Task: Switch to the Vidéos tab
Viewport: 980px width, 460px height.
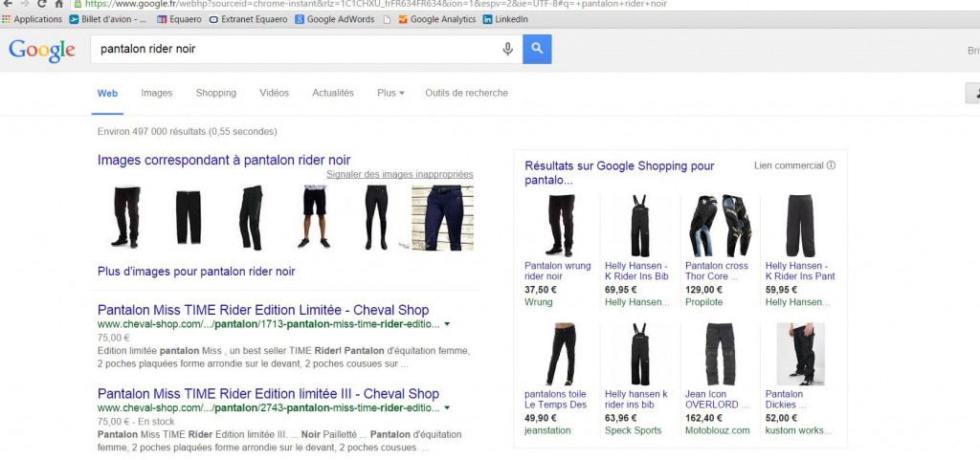Action: [274, 93]
